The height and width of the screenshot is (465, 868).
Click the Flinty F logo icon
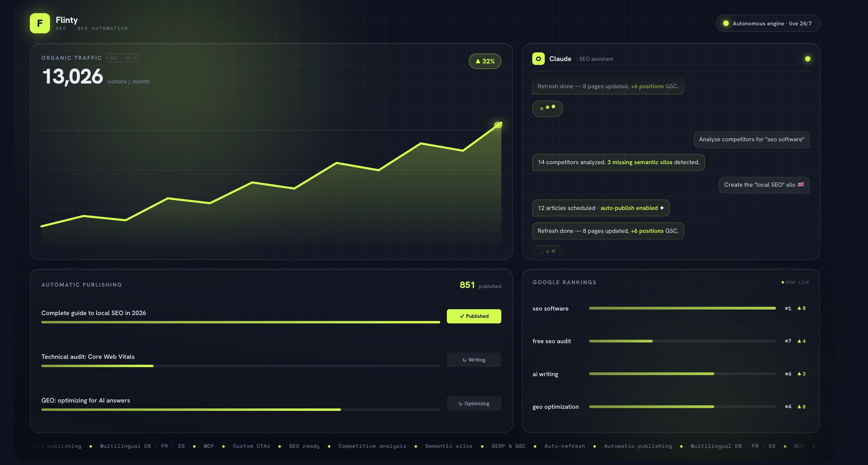[x=40, y=23]
